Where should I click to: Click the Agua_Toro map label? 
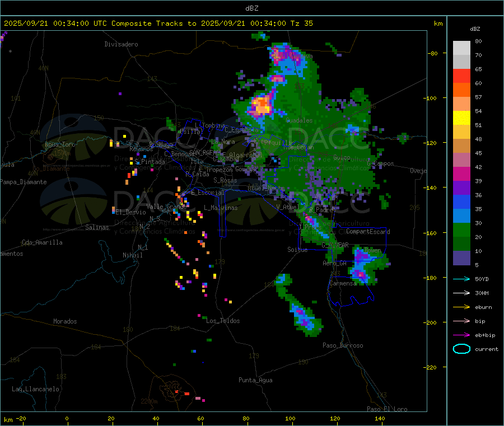pos(60,144)
